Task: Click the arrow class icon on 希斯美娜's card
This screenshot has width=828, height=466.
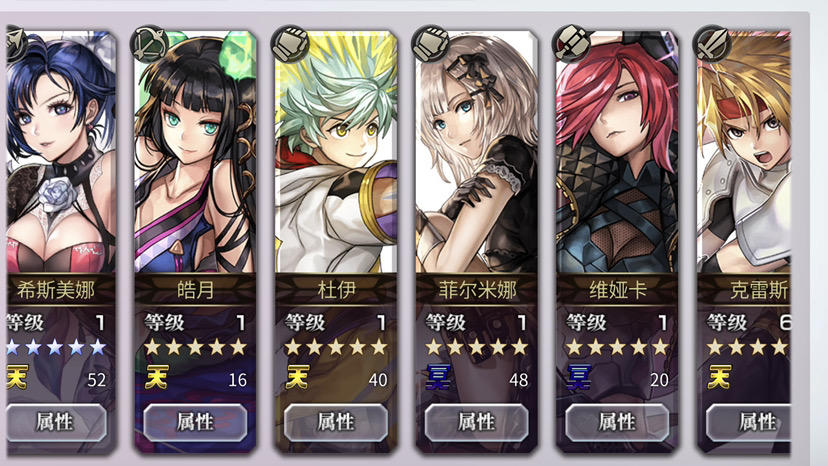Action: pyautogui.click(x=16, y=43)
